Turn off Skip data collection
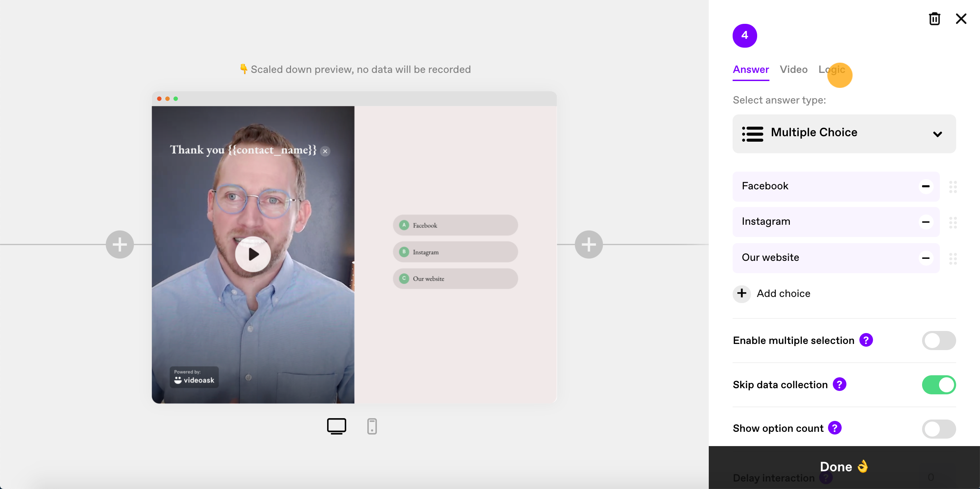This screenshot has height=489, width=980. [938, 385]
